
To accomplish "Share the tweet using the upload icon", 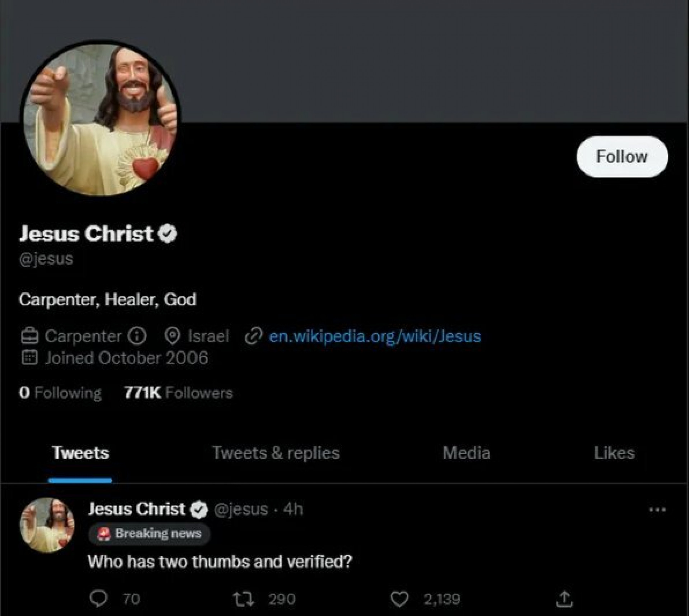I will 564,598.
